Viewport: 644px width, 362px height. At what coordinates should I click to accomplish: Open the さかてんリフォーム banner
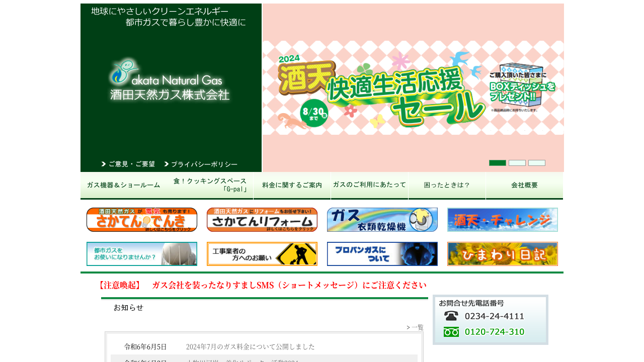pos(262,220)
